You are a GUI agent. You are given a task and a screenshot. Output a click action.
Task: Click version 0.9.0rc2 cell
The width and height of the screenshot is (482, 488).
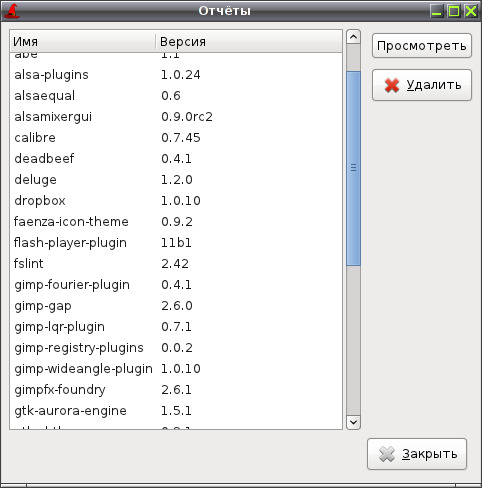coord(187,117)
